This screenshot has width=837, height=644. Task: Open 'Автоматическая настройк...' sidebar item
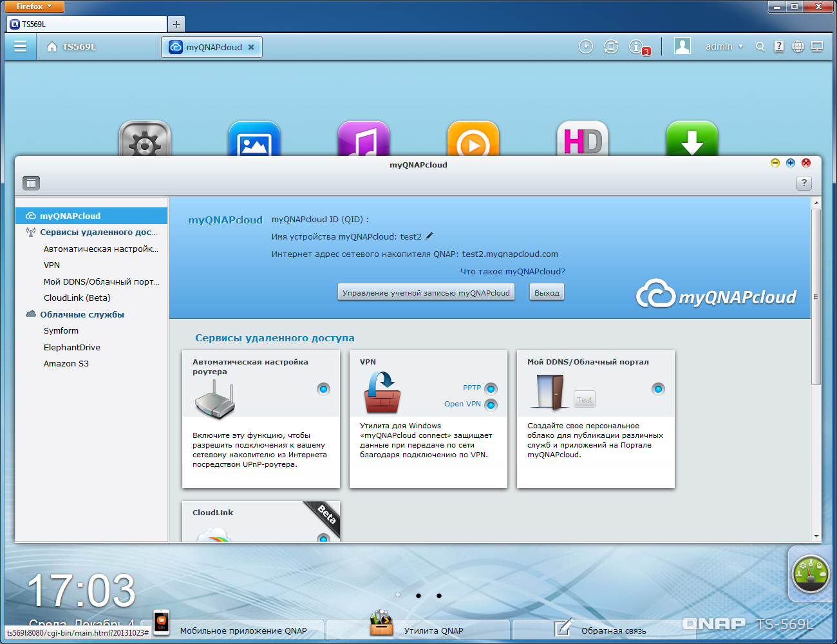[x=100, y=249]
